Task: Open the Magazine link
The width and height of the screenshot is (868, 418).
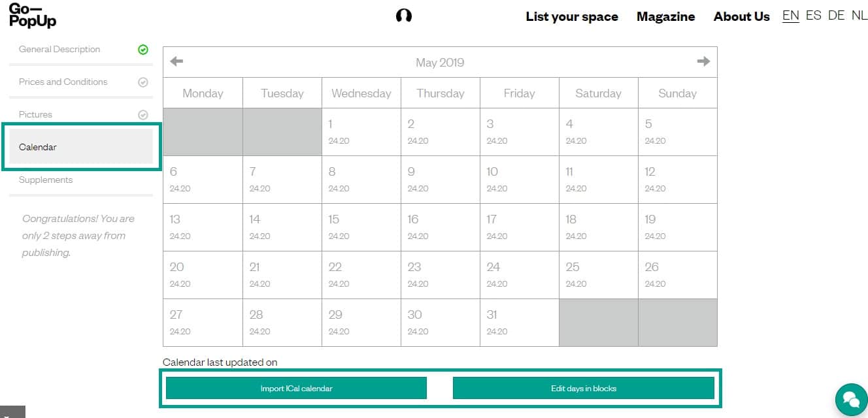Action: point(665,17)
